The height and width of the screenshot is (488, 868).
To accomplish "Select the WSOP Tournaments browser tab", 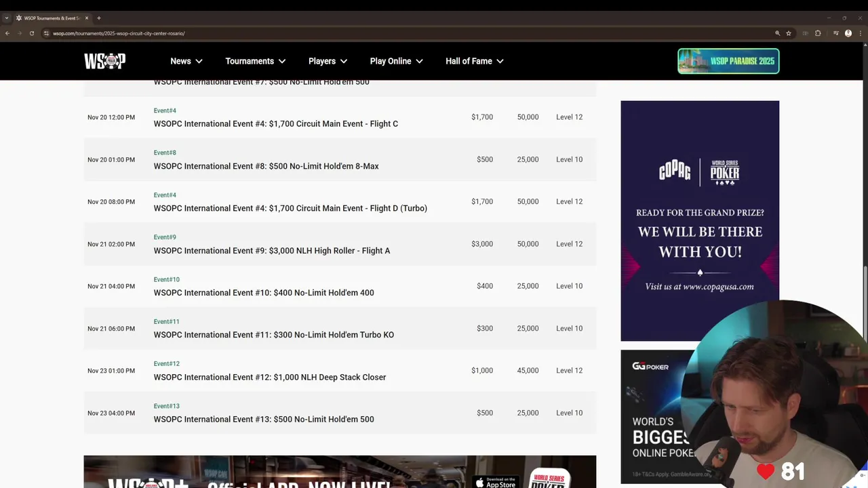I will click(x=52, y=18).
